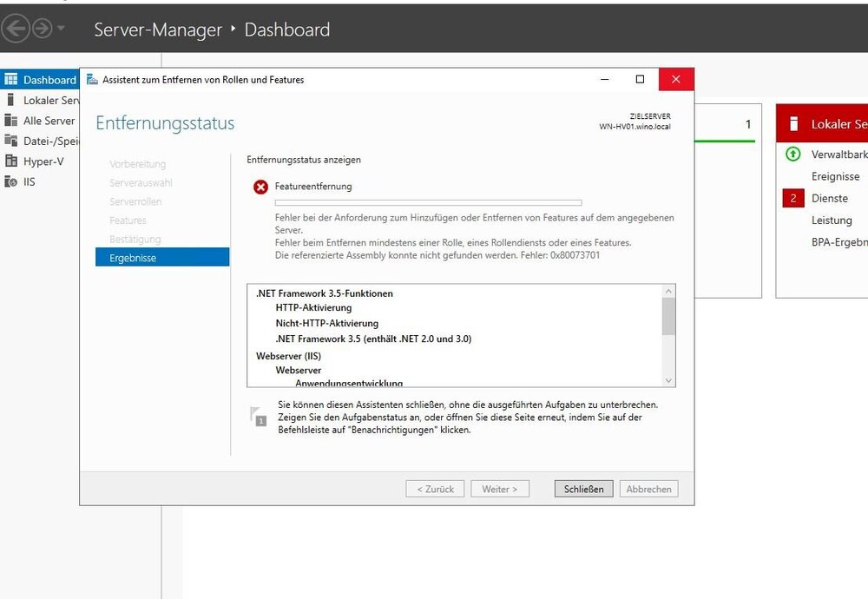The image size is (868, 599).
Task: Click the Alle Server sidebar icon
Action: coord(11,121)
